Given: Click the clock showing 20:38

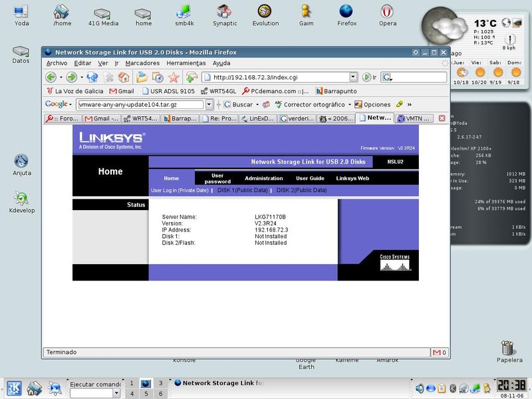Looking at the screenshot, I should (511, 386).
